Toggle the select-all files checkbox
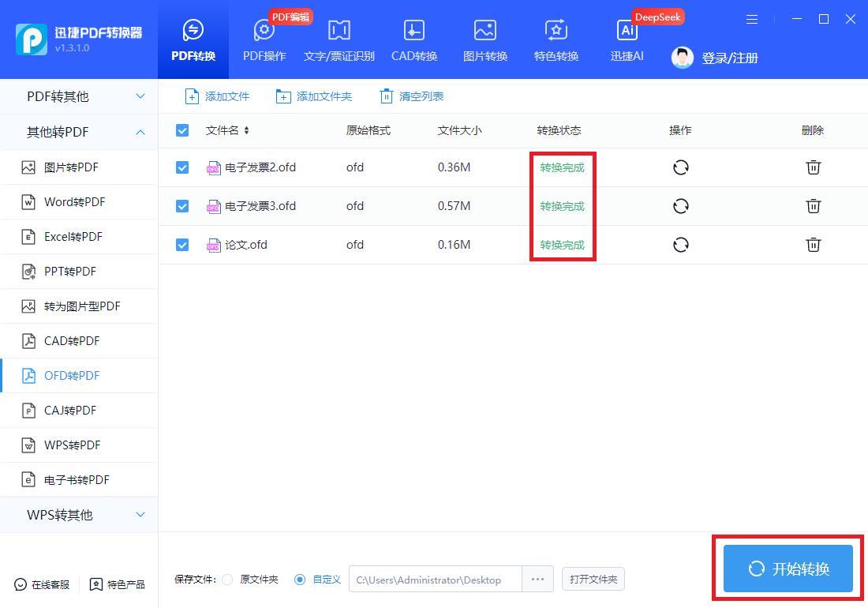The image size is (868, 608). [182, 130]
